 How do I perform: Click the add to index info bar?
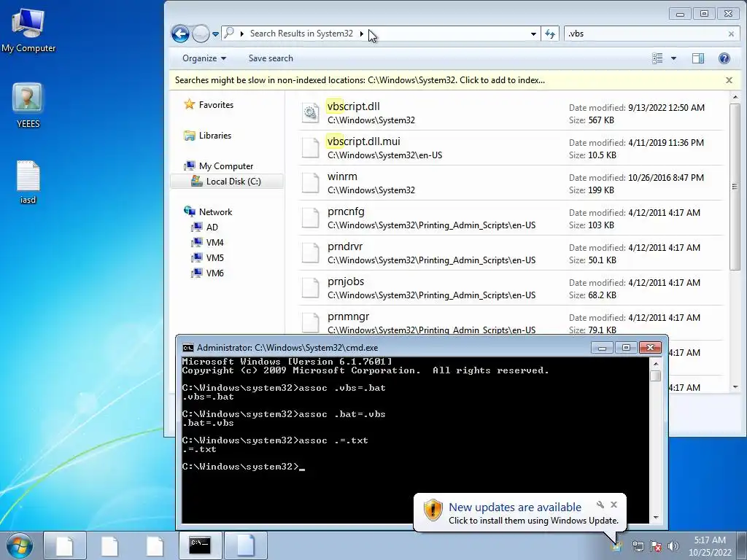tap(360, 80)
